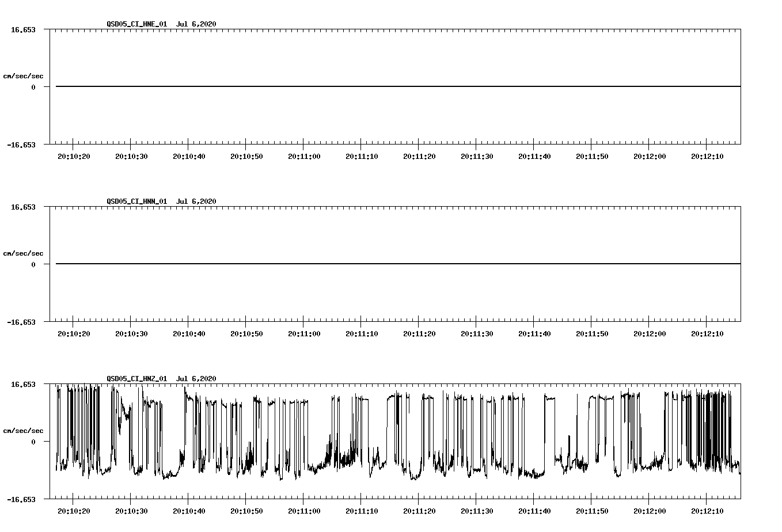Click the 20:11:00 time label under HNZ plot
The width and height of the screenshot is (782, 532).
[304, 511]
